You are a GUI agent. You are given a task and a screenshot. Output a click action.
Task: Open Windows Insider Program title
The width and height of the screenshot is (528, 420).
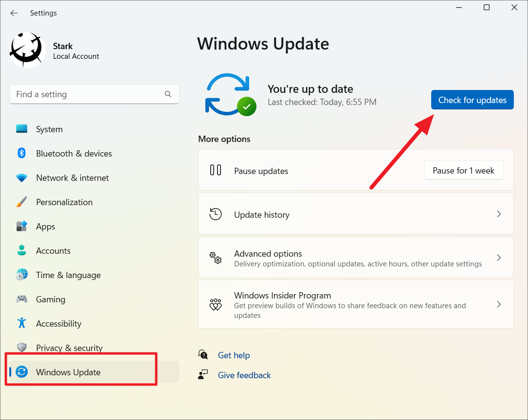pyautogui.click(x=283, y=295)
